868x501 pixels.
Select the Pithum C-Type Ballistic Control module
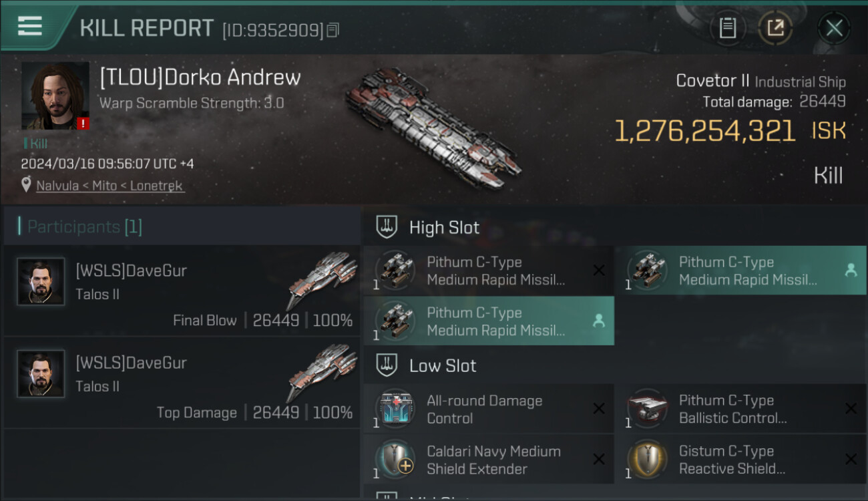(740, 409)
